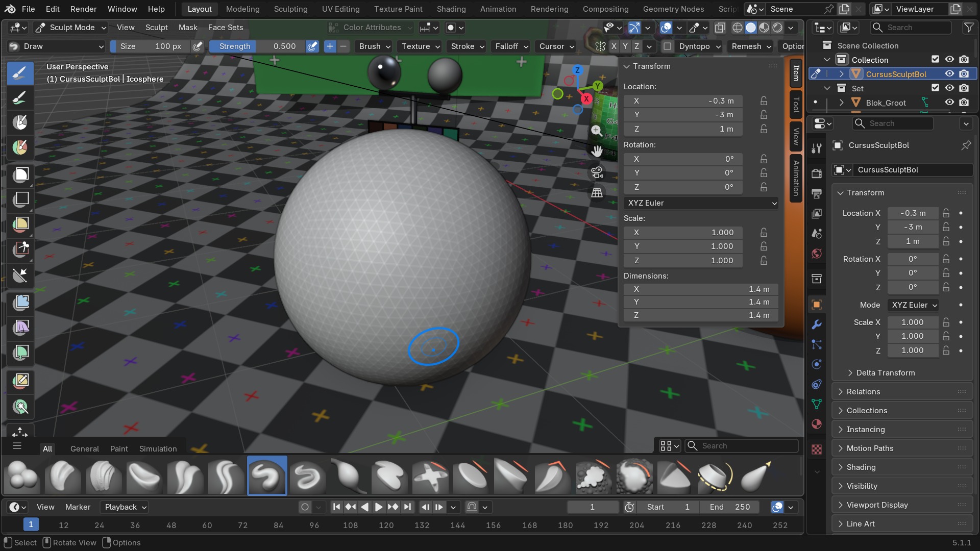Click the Strength slider field
Image resolution: width=980 pixels, height=551 pixels.
[x=258, y=46]
